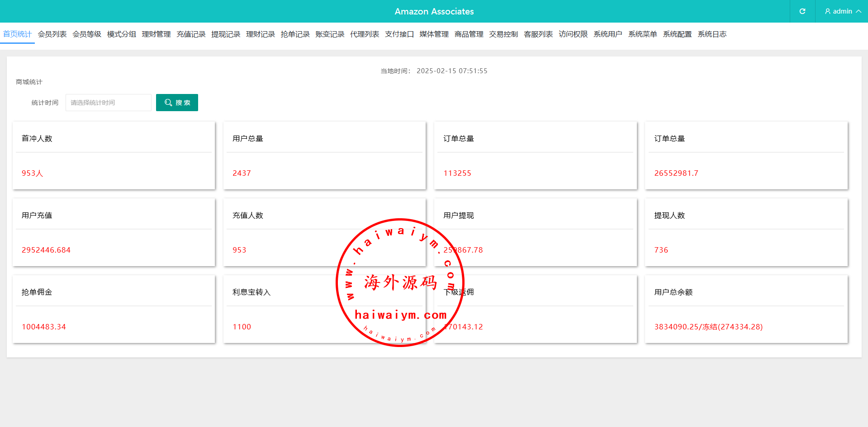Select the 客服列表 tab
The height and width of the screenshot is (427, 868).
(538, 34)
